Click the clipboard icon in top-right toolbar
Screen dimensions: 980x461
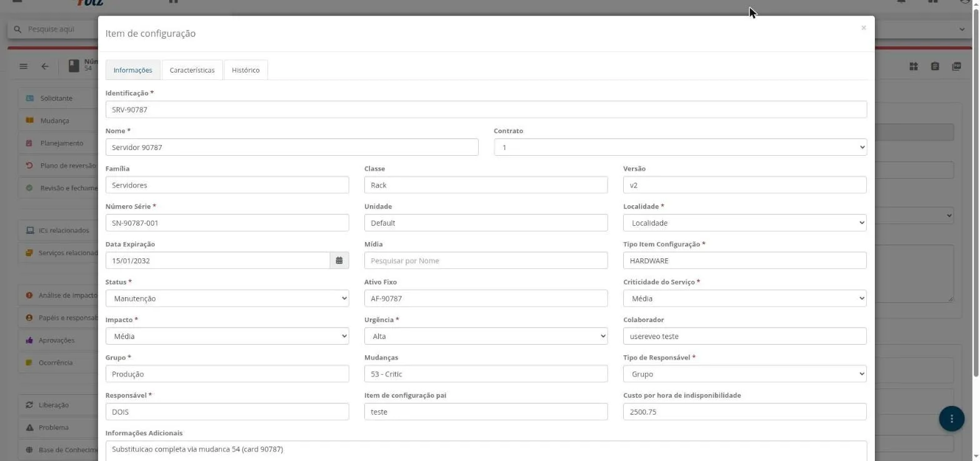pyautogui.click(x=935, y=66)
